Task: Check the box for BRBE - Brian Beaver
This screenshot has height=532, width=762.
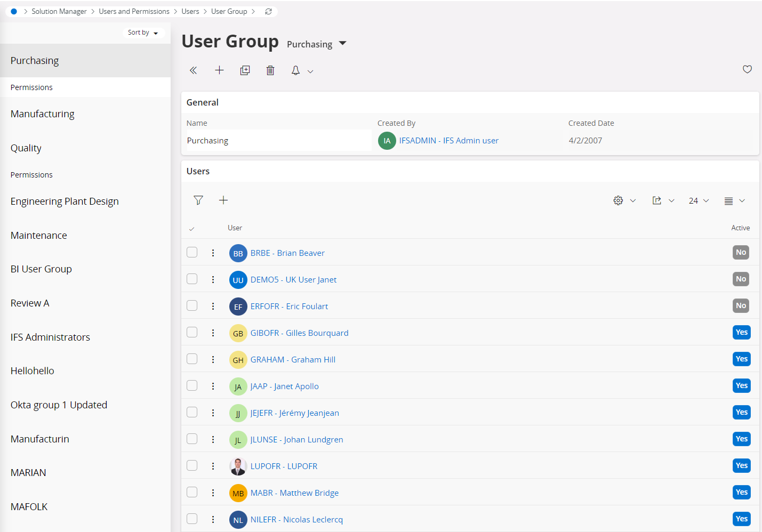Action: point(192,253)
